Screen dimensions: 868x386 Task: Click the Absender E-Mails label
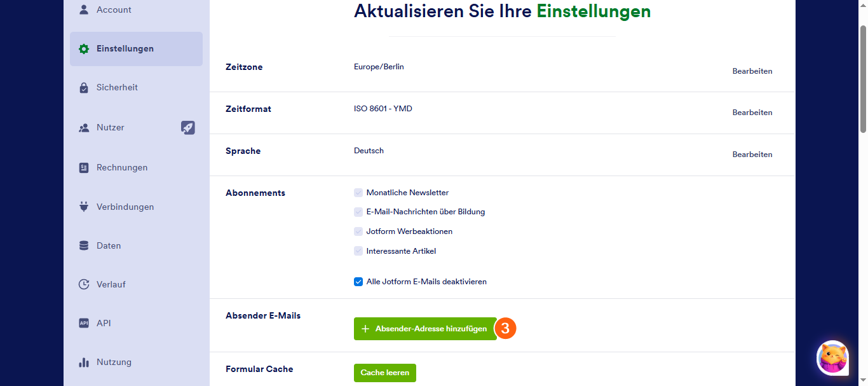(x=263, y=316)
